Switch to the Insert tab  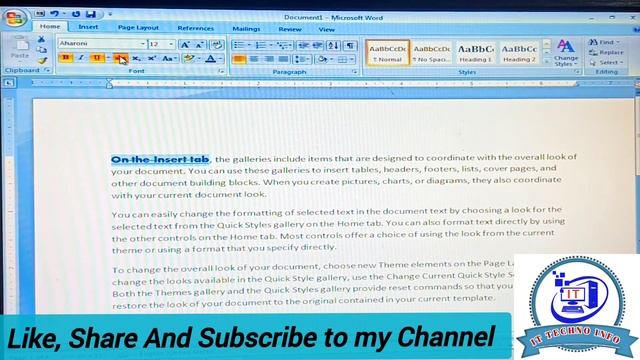88,27
